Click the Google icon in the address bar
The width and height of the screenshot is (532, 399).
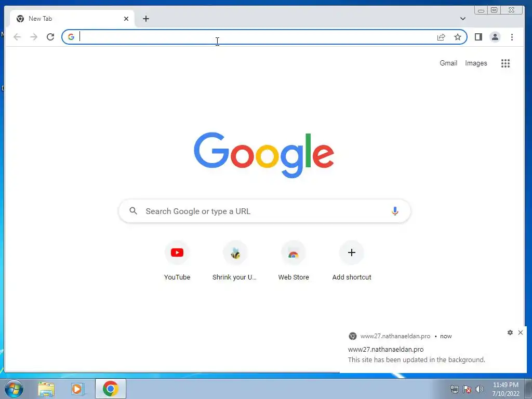click(x=71, y=37)
